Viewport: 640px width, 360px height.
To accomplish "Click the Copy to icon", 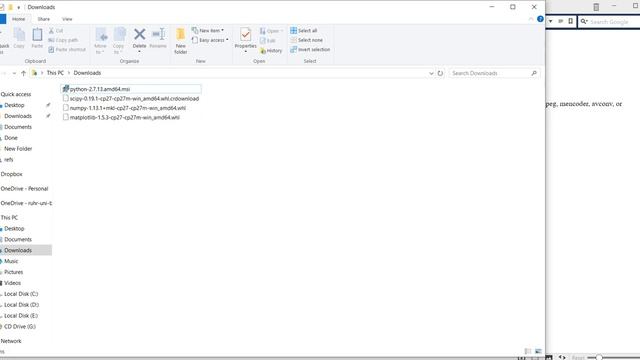I will [x=119, y=35].
